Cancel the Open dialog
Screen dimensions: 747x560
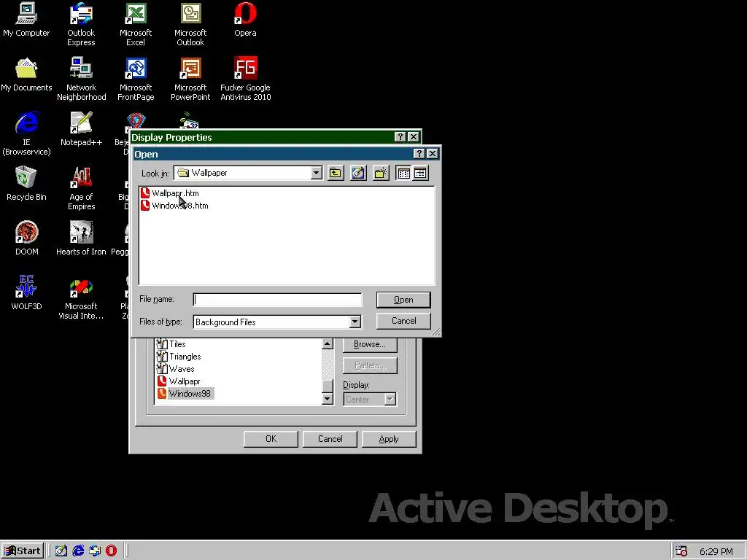coord(403,321)
